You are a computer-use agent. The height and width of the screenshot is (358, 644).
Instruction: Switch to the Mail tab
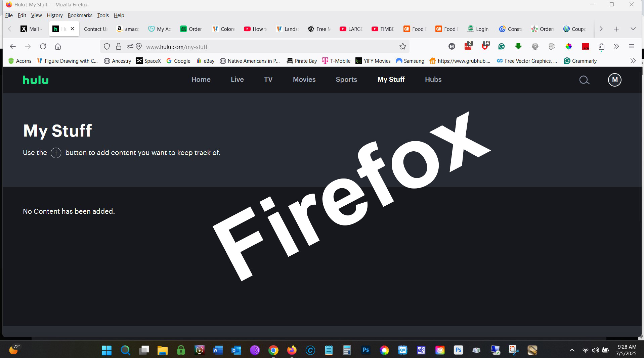point(32,29)
